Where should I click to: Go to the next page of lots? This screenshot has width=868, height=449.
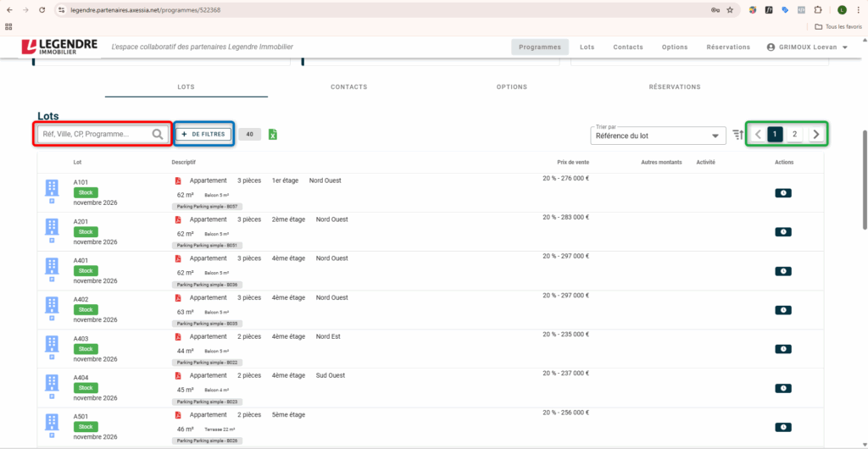(x=815, y=134)
